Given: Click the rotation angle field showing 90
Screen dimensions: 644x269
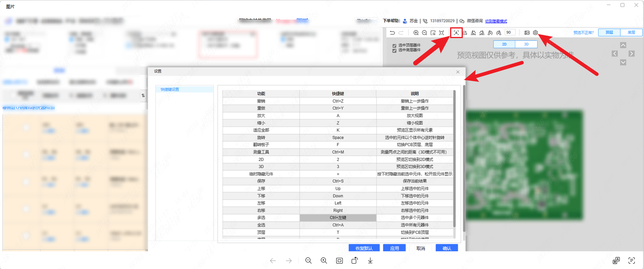Looking at the screenshot, I should coord(509,33).
